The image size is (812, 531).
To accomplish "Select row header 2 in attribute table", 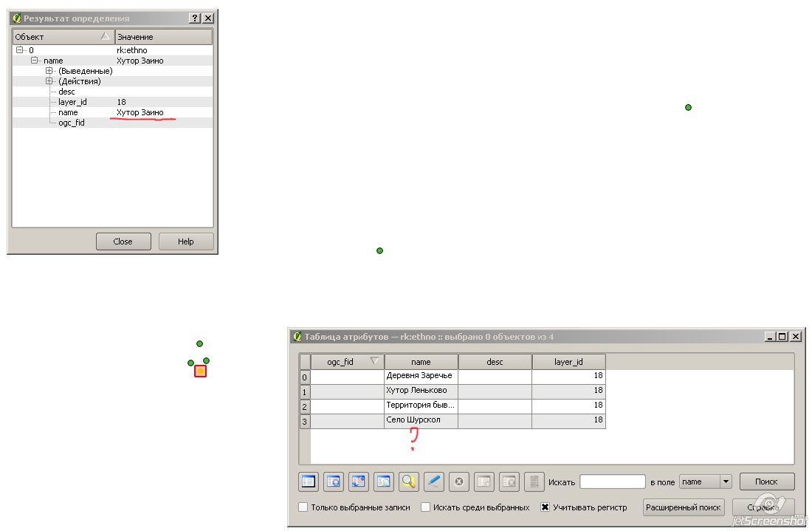I will 304,406.
